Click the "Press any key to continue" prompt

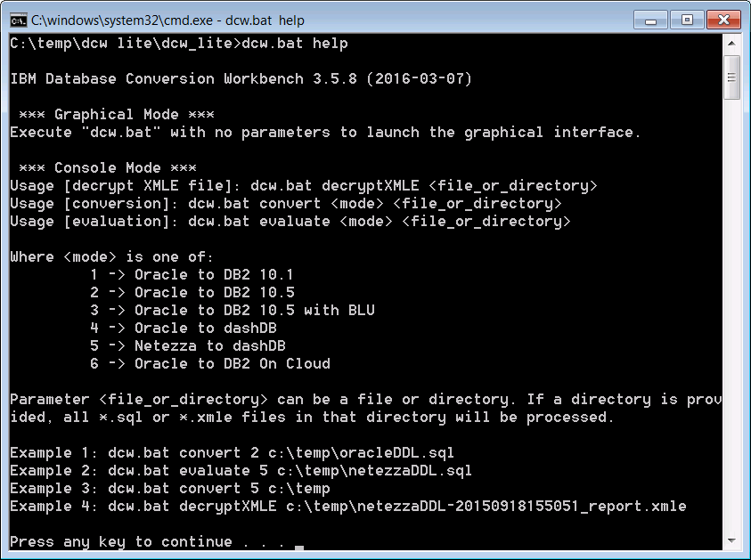click(147, 541)
